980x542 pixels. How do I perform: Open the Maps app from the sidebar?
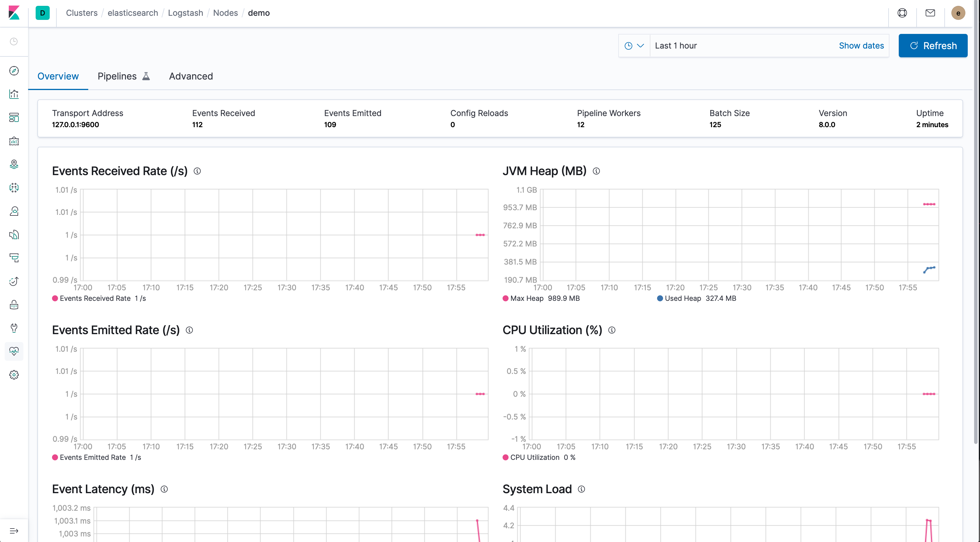(x=14, y=164)
